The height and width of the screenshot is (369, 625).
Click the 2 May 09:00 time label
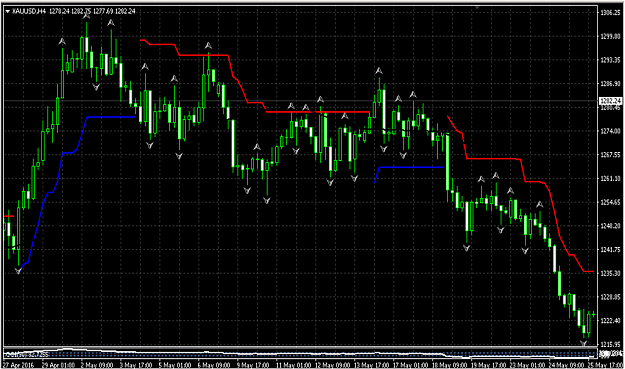(x=96, y=365)
